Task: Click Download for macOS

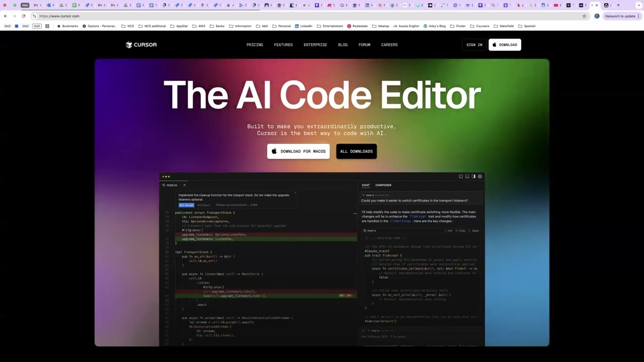Action: (x=298, y=151)
